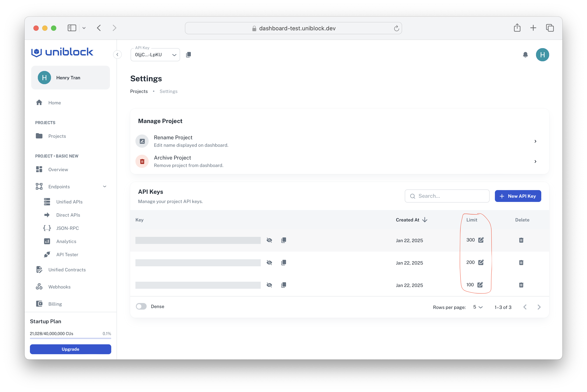Click the CU usage progress bar
Viewport: 587px width, 392px height.
coord(71,338)
